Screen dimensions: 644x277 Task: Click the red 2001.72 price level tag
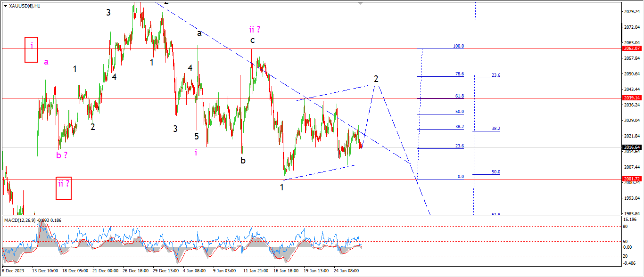pos(631,179)
